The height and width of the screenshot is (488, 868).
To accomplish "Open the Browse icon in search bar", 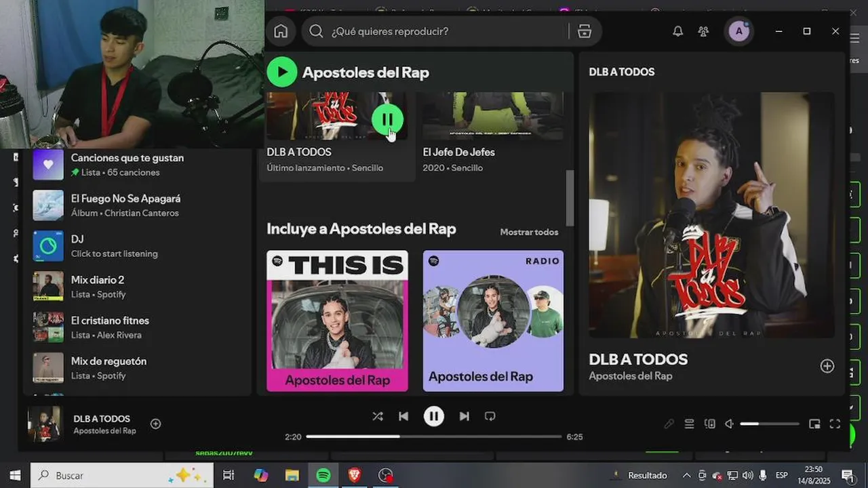I will (585, 31).
